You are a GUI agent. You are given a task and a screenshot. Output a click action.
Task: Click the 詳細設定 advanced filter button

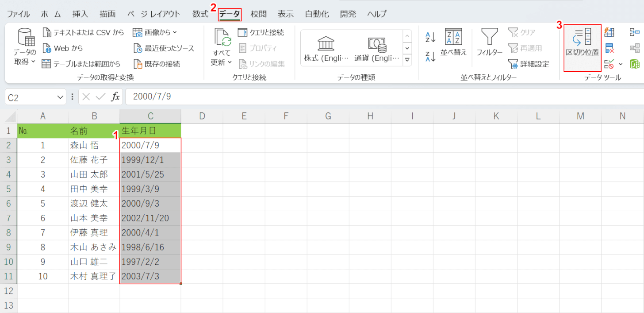click(529, 64)
